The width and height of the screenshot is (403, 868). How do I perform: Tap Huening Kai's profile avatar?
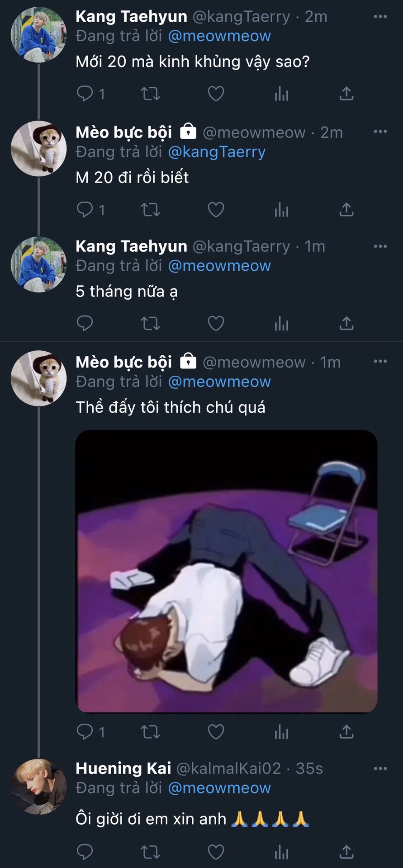pyautogui.click(x=38, y=787)
